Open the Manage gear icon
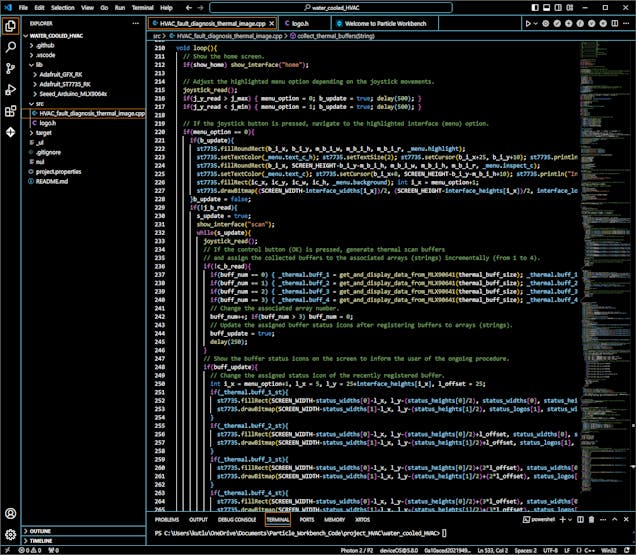This screenshot has width=636, height=555. pos(11,535)
